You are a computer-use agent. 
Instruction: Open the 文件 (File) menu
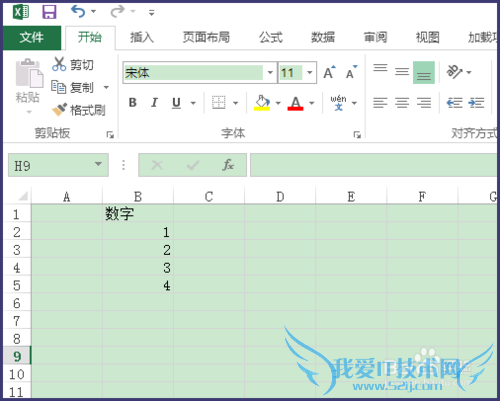pos(32,37)
